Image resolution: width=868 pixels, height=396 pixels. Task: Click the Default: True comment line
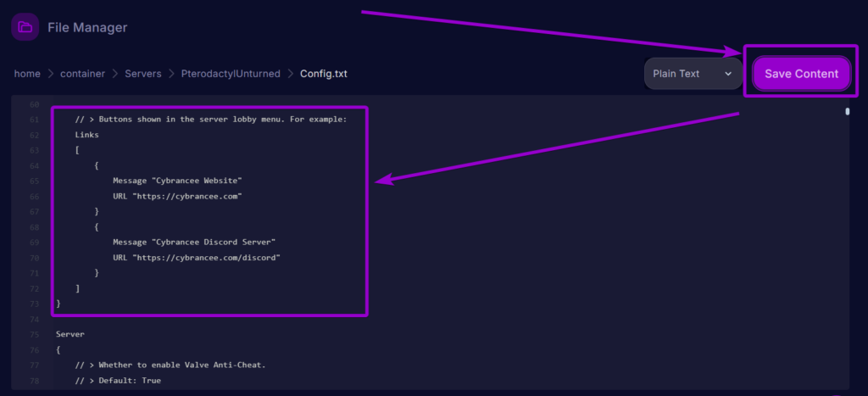[x=118, y=381]
